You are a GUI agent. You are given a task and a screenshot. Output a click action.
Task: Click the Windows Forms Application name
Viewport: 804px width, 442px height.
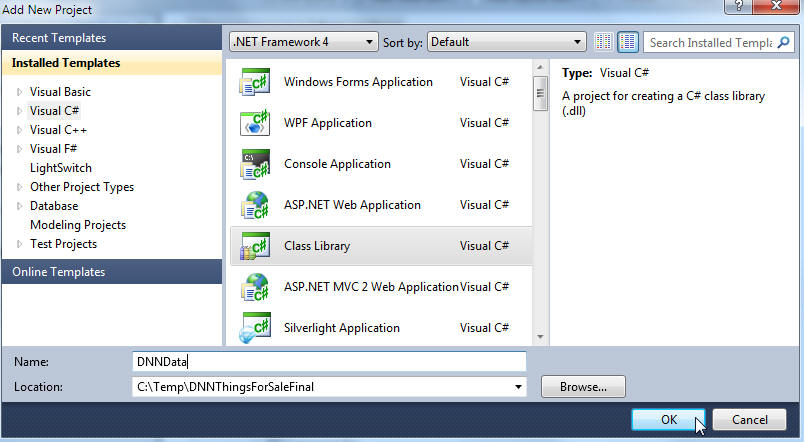coord(358,82)
